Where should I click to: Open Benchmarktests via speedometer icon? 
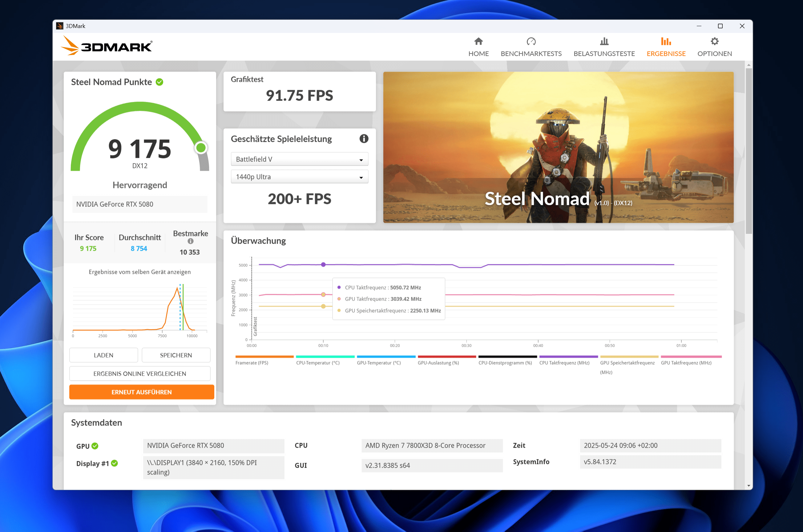click(531, 42)
